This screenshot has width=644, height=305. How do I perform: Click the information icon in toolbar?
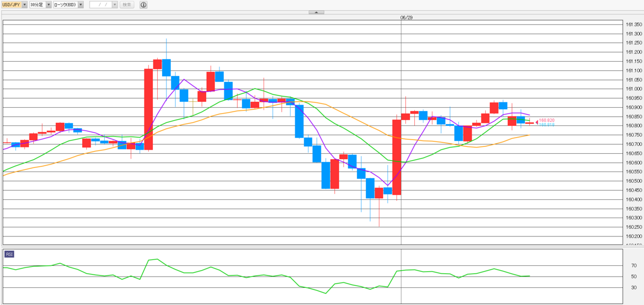point(143,4)
